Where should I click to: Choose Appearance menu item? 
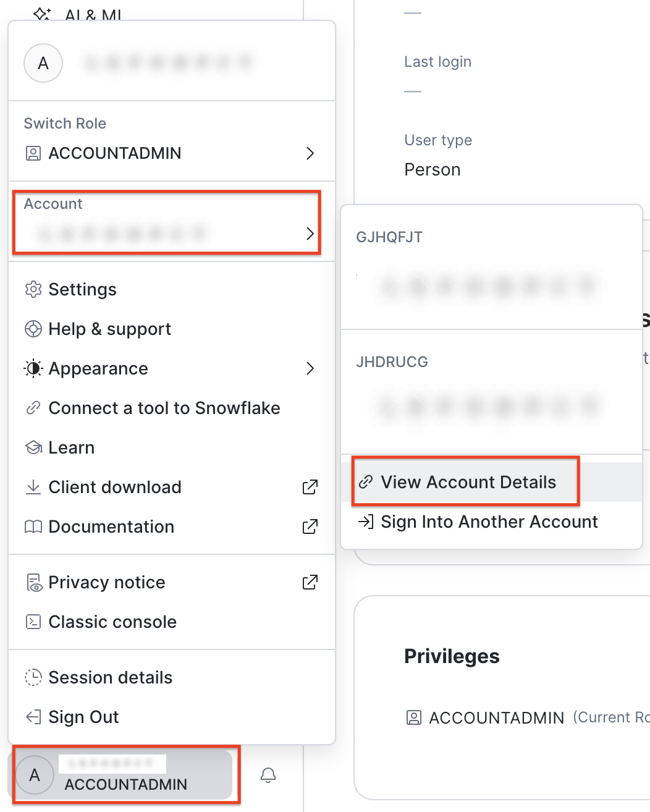172,368
